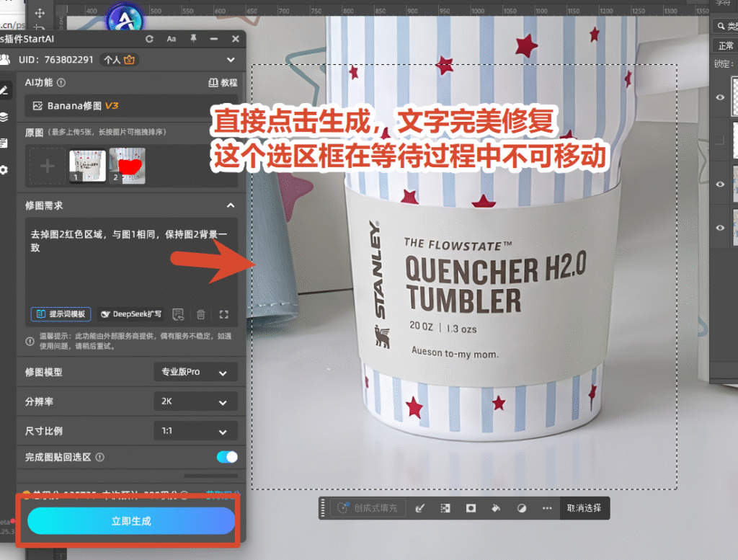738x560 pixels.
Task: Select the layers stack tab in StartAI sidebar
Action: (4, 117)
